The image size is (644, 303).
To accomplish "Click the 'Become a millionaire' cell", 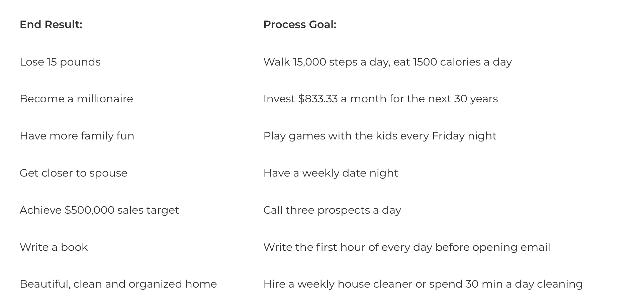I will pyautogui.click(x=76, y=99).
